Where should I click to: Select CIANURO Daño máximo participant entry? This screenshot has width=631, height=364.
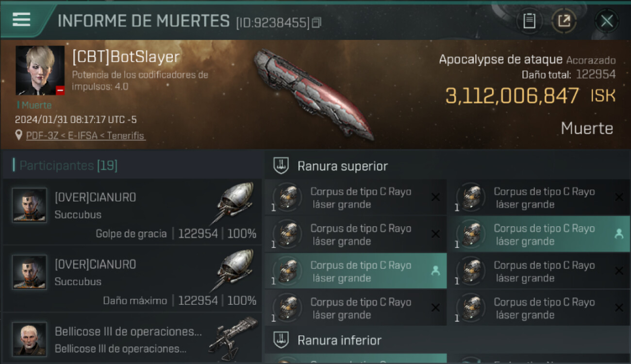pos(132,279)
